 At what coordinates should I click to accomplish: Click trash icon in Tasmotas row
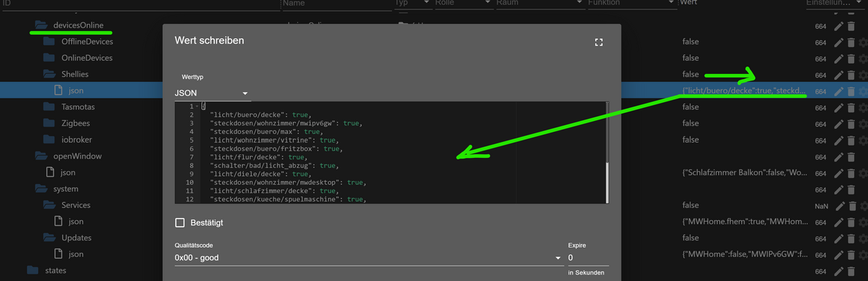click(851, 107)
